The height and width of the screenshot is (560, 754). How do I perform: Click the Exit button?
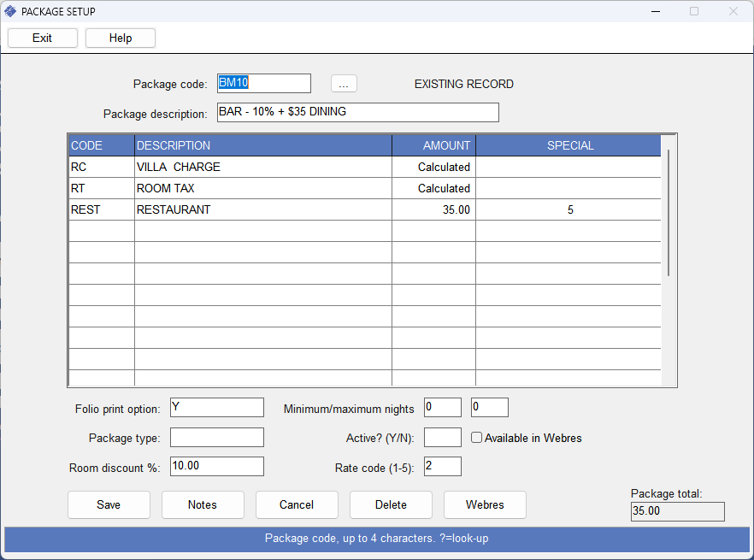(x=43, y=38)
